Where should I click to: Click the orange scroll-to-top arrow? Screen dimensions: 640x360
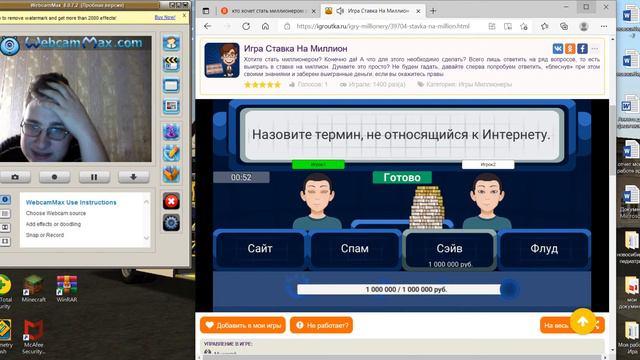tap(582, 322)
